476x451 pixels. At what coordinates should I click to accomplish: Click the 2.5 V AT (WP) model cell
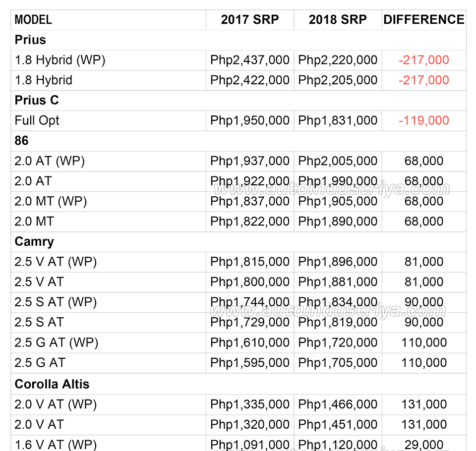click(56, 262)
